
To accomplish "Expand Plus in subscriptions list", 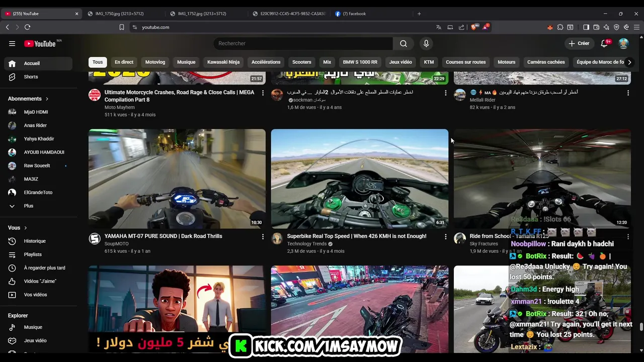I will point(38,206).
